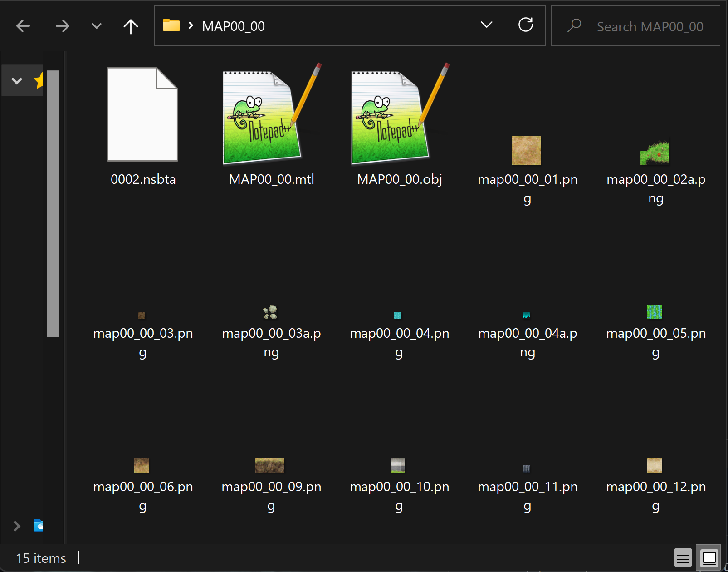
Task: Refresh the MAP00_00 folder view
Action: [525, 25]
